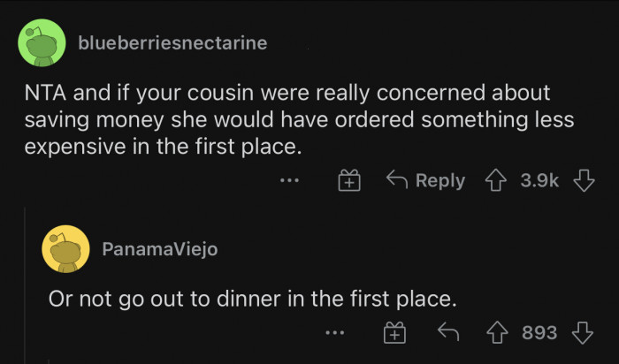
Task: Open blueberriesnectarine's profile via username
Action: pos(172,42)
